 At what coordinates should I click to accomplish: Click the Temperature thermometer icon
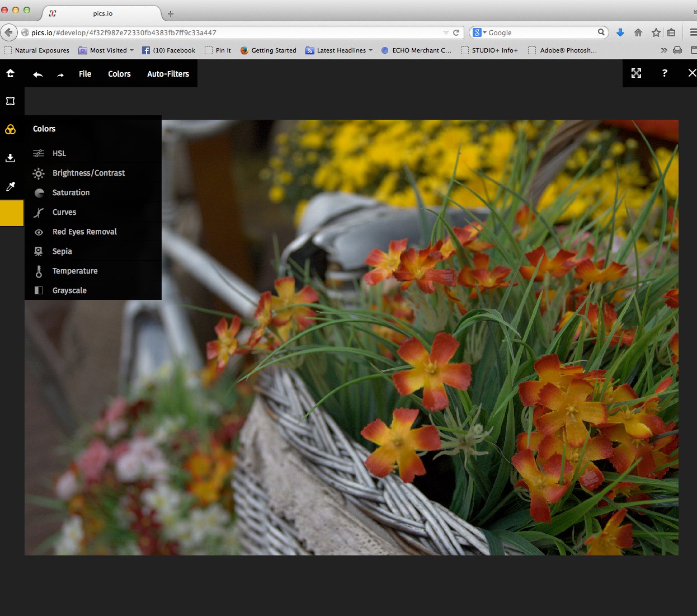click(x=39, y=271)
